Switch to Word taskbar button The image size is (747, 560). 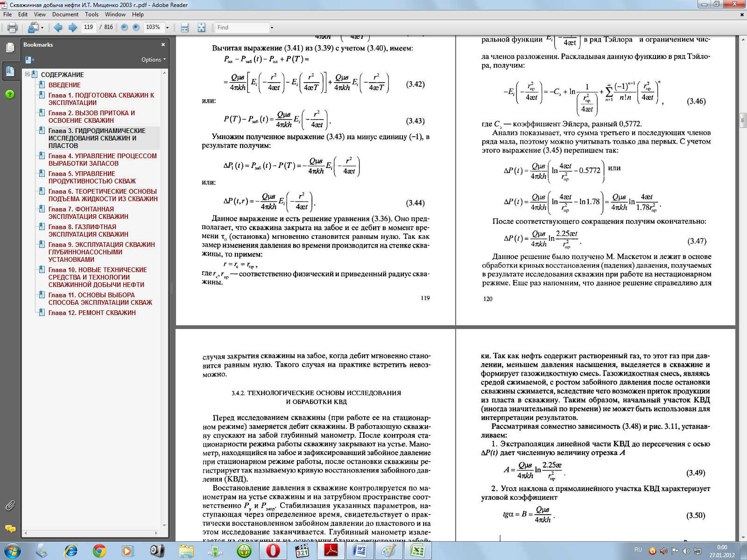coord(359,551)
